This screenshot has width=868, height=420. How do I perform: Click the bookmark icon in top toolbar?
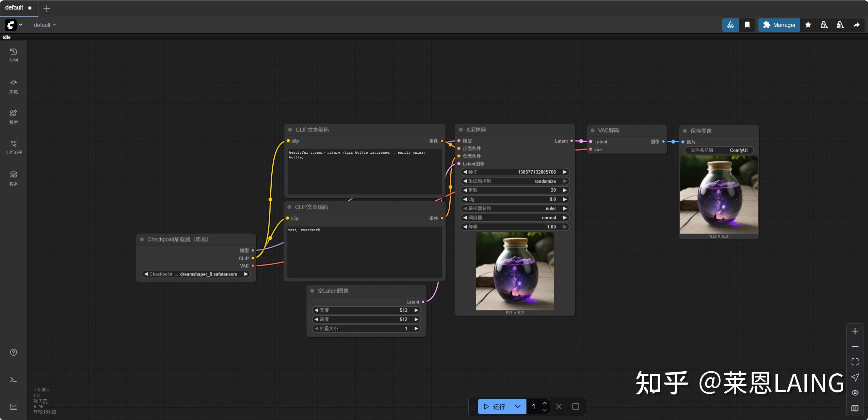(747, 25)
